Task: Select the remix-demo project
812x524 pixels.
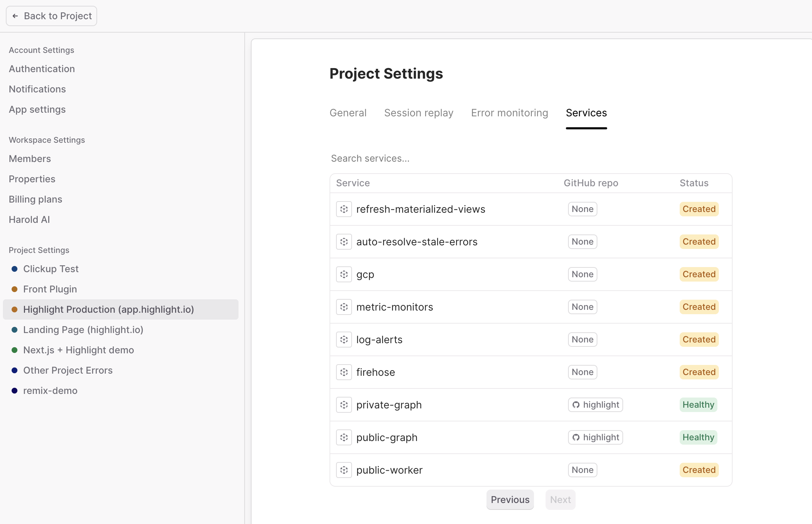Action: pos(50,391)
